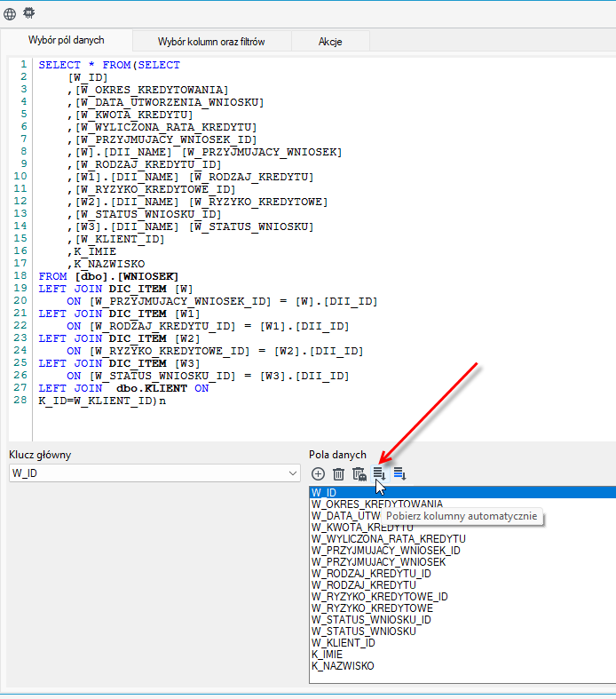616x699 pixels.
Task: Select W_PRZYJMUJACY_WNIOSEK list row
Action: pyautogui.click(x=462, y=562)
